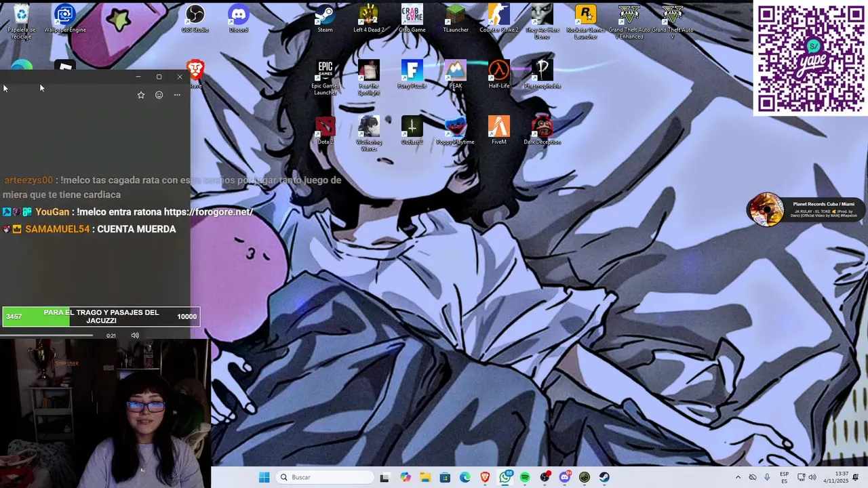The height and width of the screenshot is (488, 868).
Task: Launch PEAK from the desktop
Action: click(456, 75)
